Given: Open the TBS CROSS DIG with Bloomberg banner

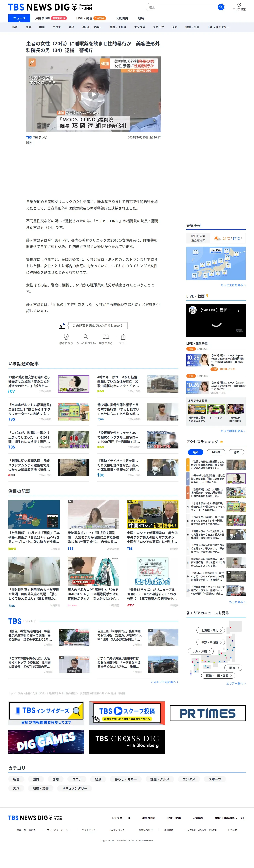Looking at the screenshot, I should (127, 742).
